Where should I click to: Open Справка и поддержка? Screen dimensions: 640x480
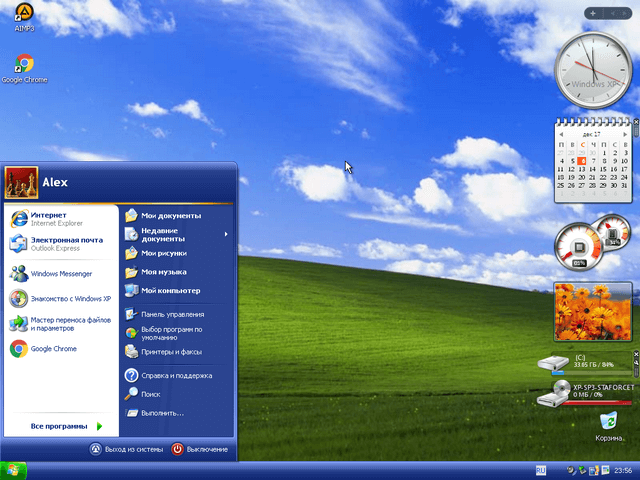tap(178, 376)
